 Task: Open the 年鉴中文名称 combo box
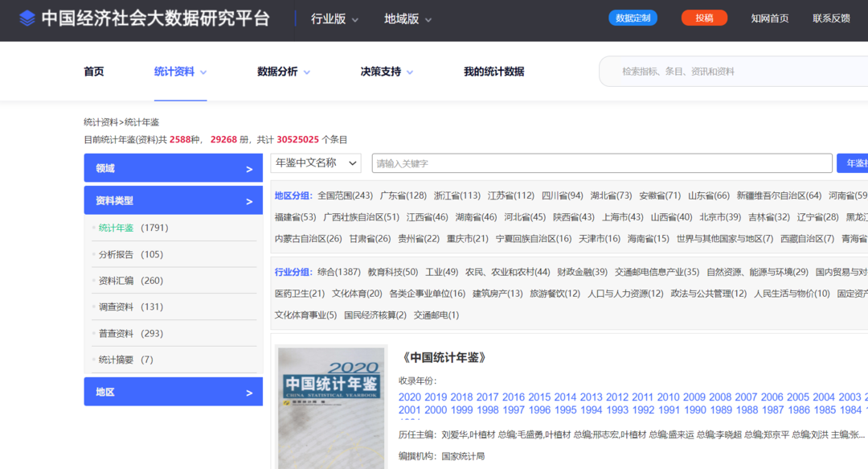316,163
